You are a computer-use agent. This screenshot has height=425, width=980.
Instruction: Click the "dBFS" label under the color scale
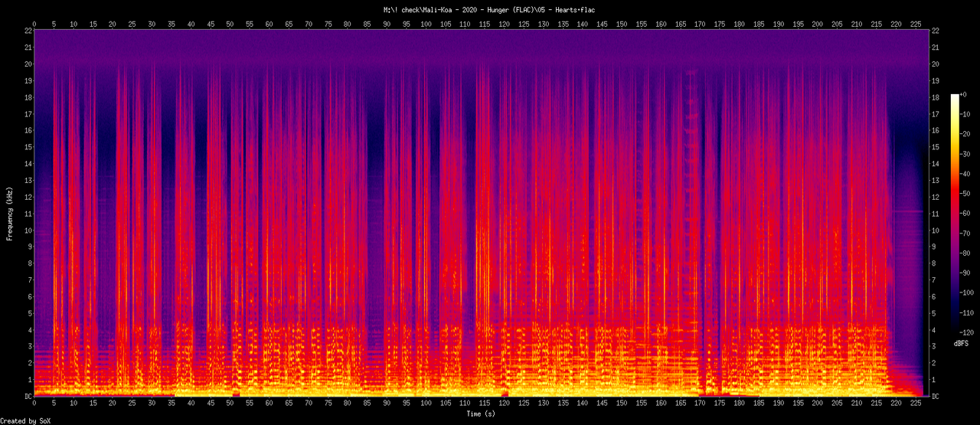pos(962,344)
